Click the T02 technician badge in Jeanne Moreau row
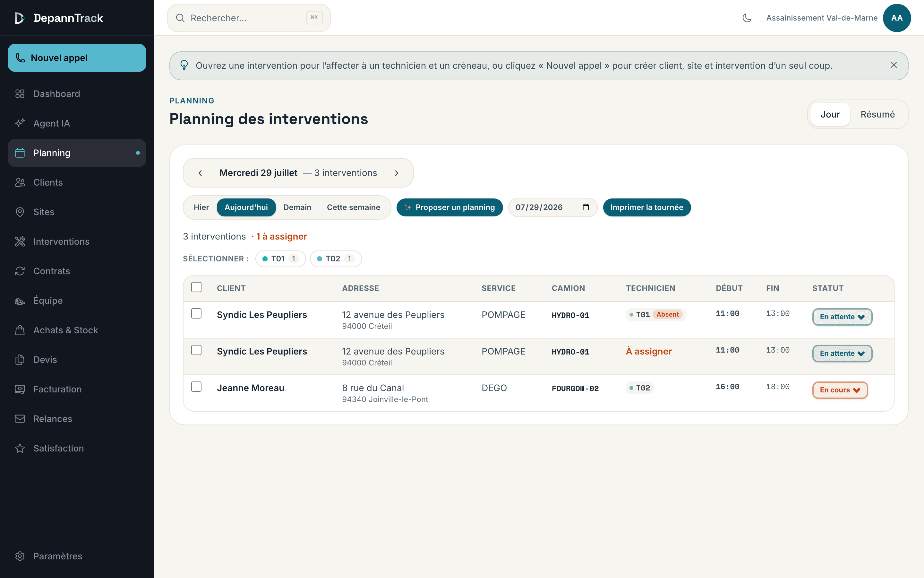 639,388
